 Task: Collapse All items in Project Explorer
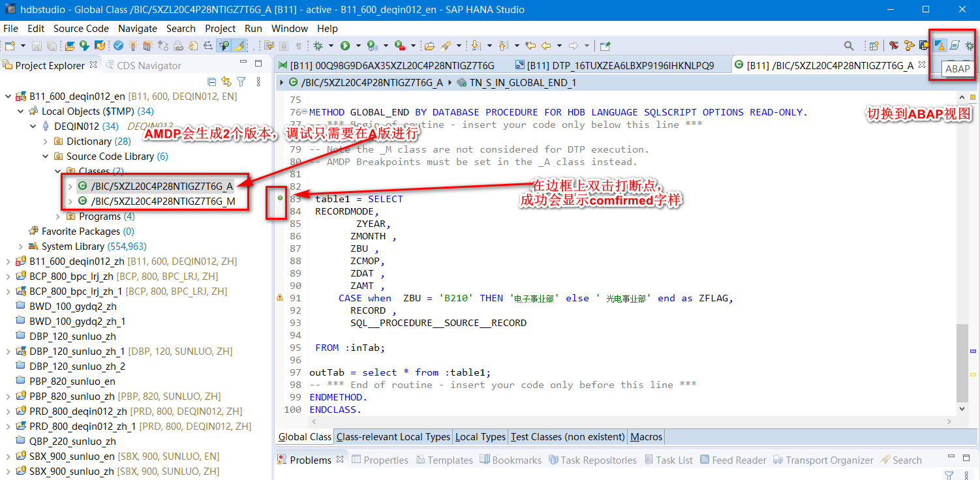211,82
